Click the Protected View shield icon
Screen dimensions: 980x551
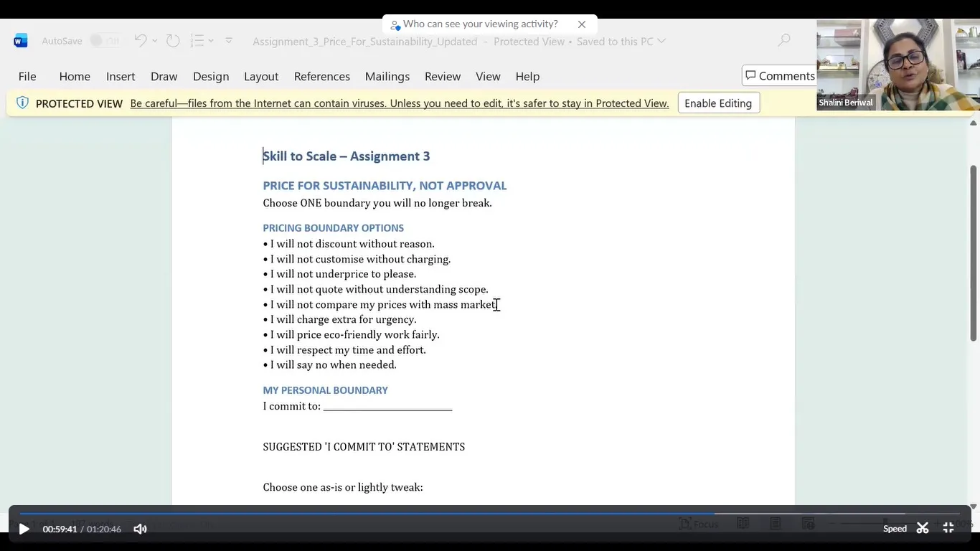(22, 103)
